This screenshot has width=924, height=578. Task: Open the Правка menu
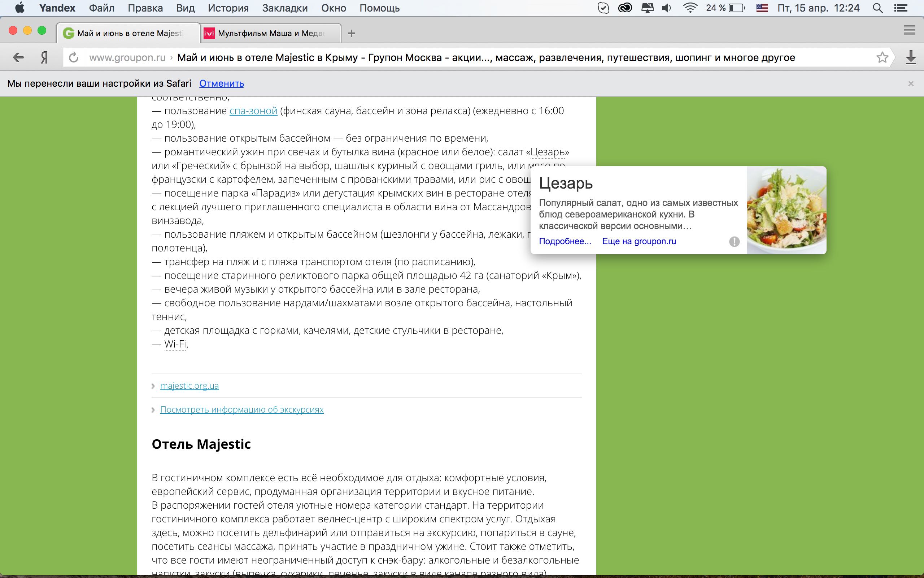click(x=145, y=8)
